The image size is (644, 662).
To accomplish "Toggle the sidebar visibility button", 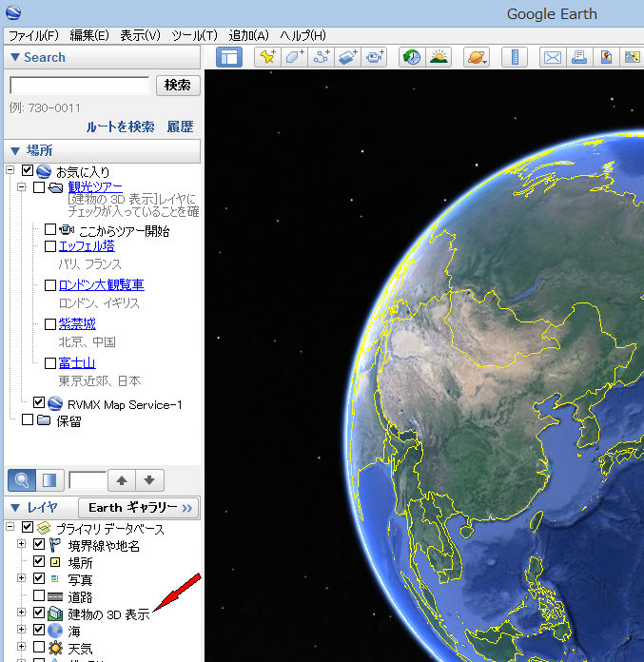I will (229, 57).
